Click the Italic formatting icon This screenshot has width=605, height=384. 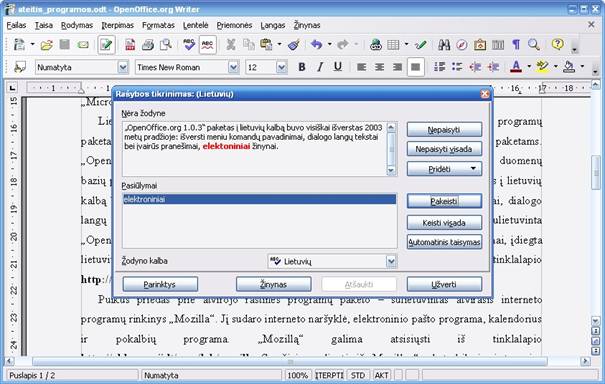pyautogui.click(x=320, y=67)
